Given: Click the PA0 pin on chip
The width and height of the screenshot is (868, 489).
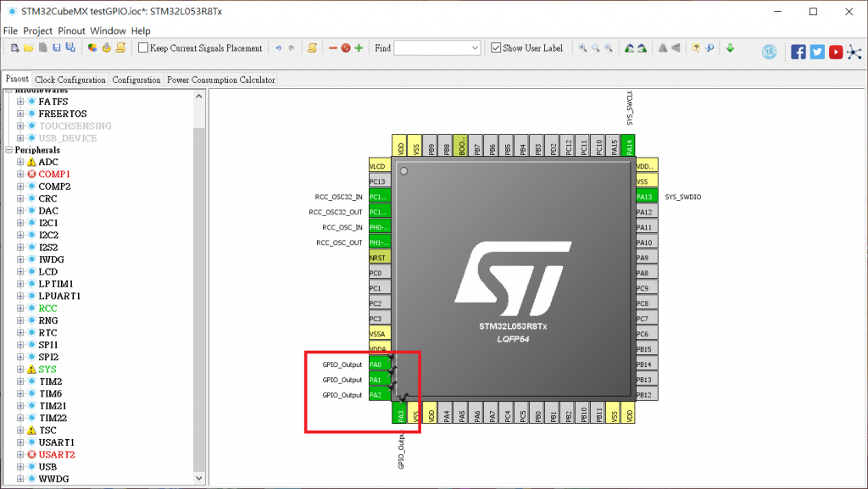Looking at the screenshot, I should pyautogui.click(x=380, y=364).
